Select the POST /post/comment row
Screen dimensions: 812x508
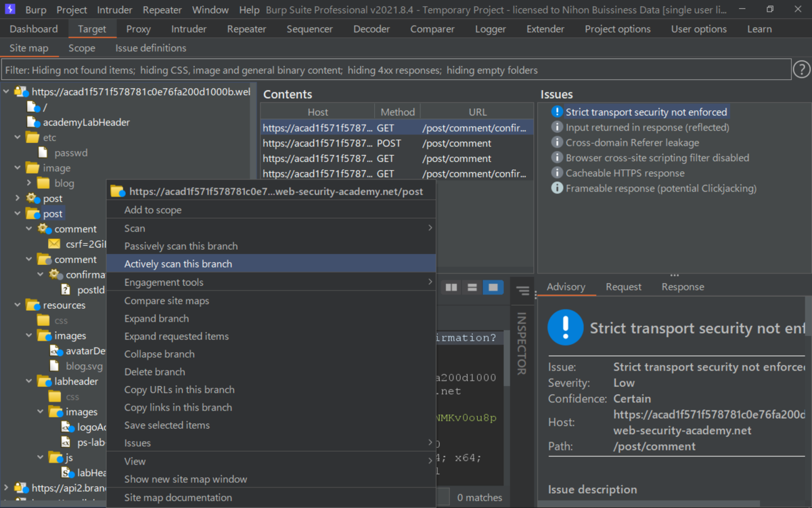point(397,143)
